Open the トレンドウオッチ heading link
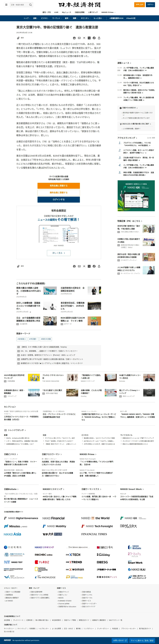The height and width of the screenshot is (644, 159). point(17,430)
